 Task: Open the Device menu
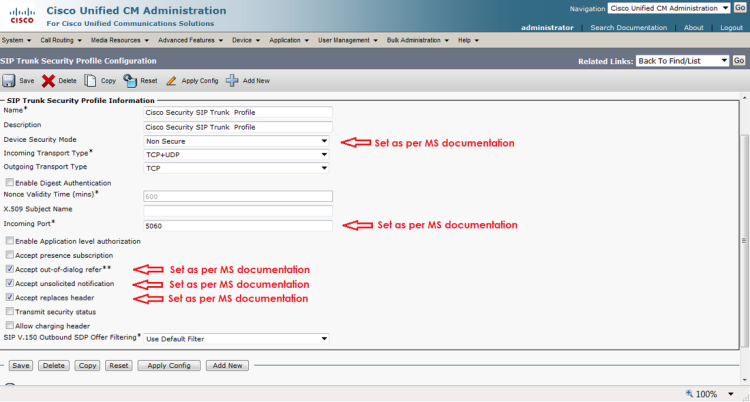point(246,40)
